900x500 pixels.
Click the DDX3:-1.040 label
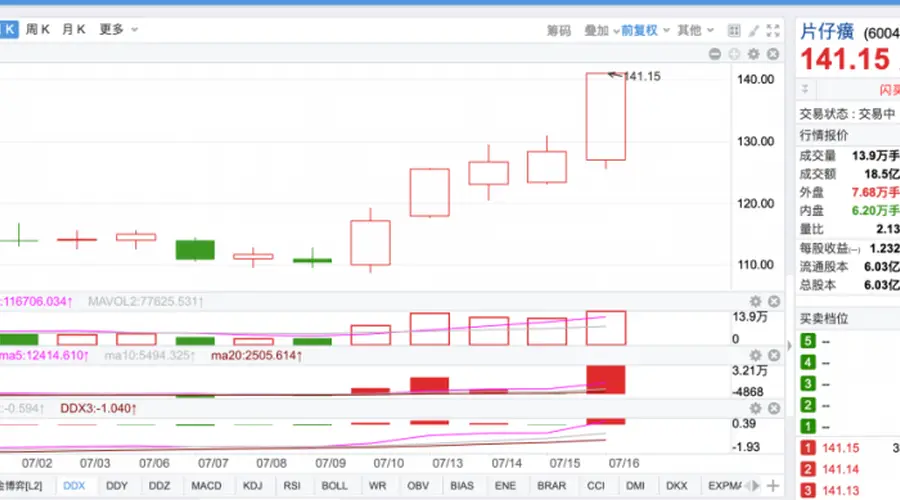(x=98, y=408)
